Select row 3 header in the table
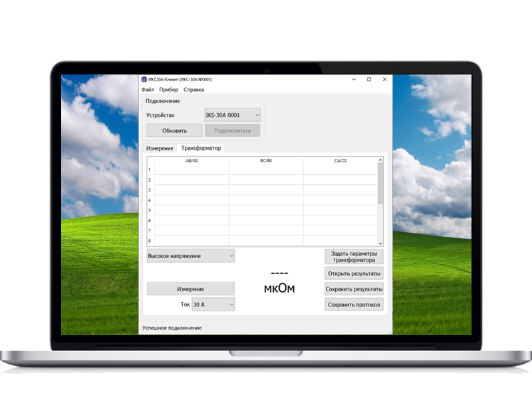The height and width of the screenshot is (399, 532). (150, 190)
